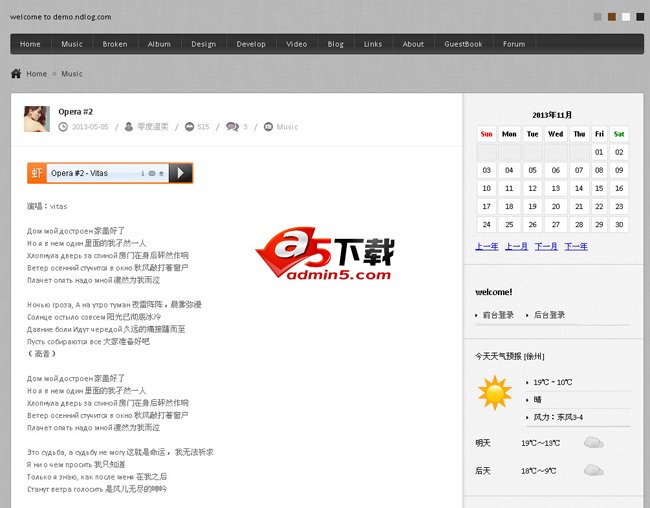
Task: Click the cloud icon for tomorrow's forecast
Action: coord(593,442)
